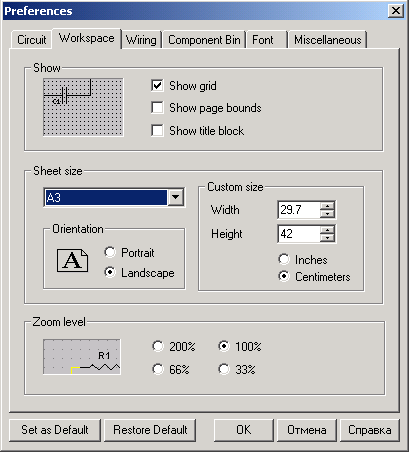Increase Width with the up arrow

pos(327,206)
